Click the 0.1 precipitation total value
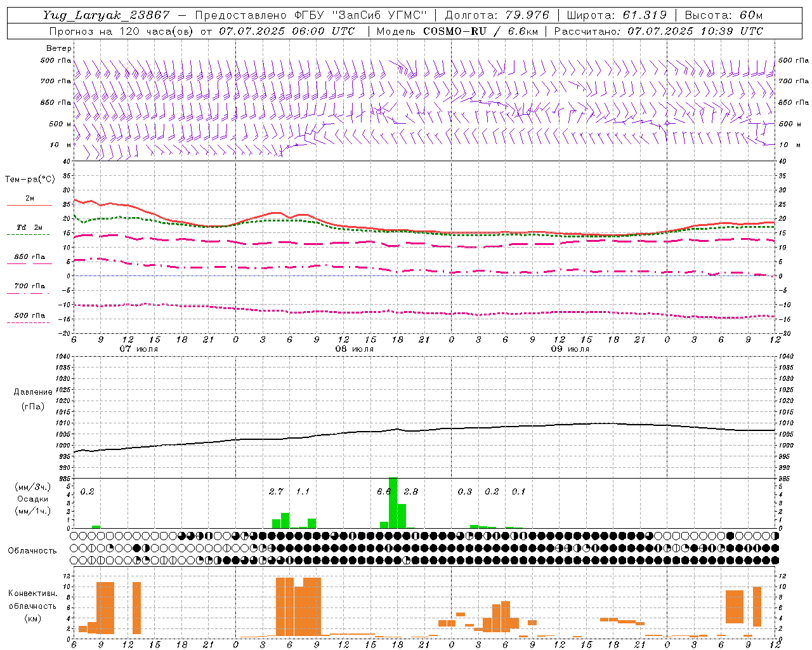Image resolution: width=812 pixels, height=650 pixels. pyautogui.click(x=519, y=491)
